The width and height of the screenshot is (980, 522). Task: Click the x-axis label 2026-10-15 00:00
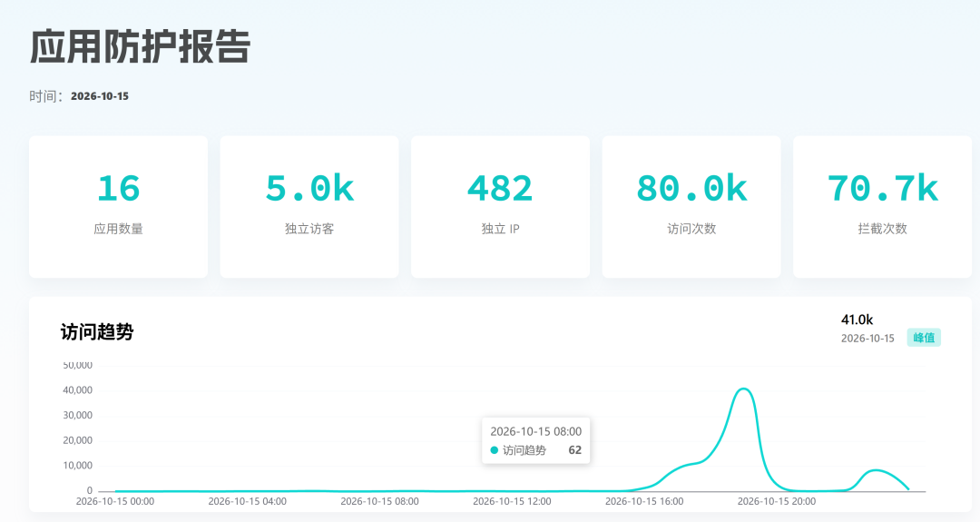(115, 501)
